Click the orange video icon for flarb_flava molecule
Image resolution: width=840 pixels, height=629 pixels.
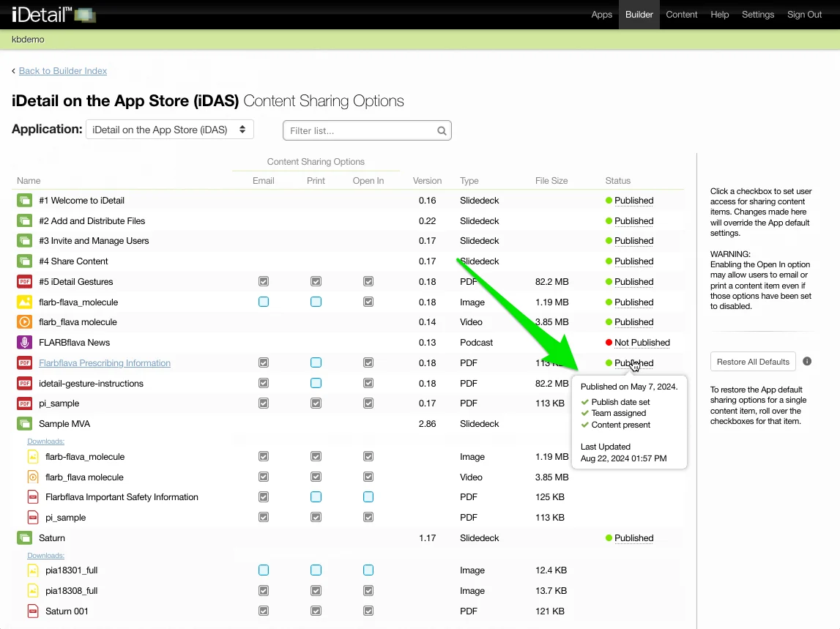[x=25, y=322]
